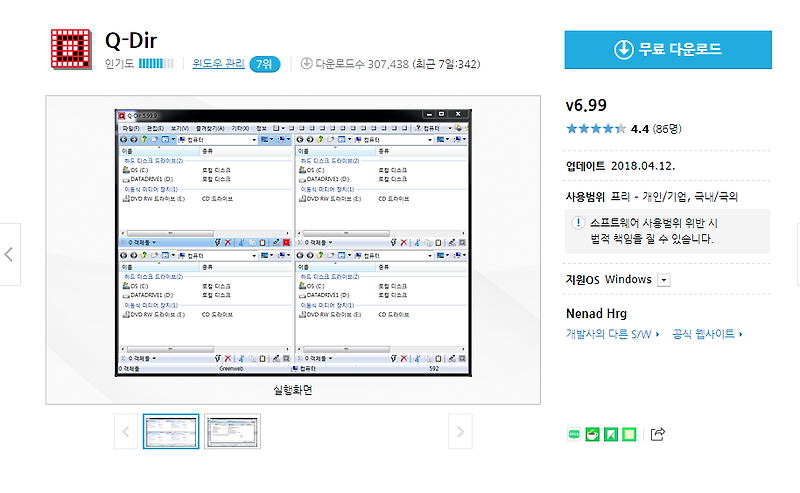Share to Naver cafe via cup icon

coord(592,434)
